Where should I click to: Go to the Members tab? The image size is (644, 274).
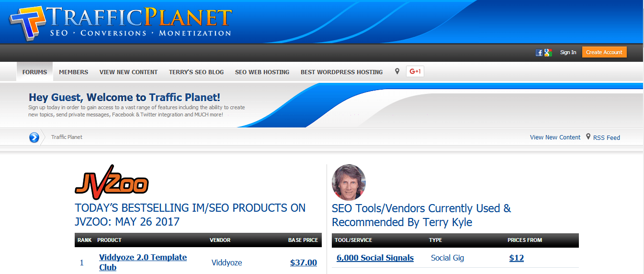(x=74, y=72)
